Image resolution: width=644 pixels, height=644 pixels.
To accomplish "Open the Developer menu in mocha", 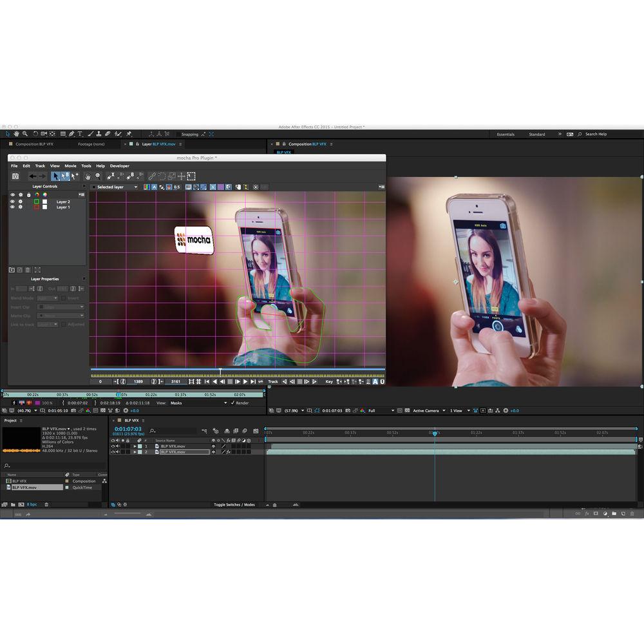I will [120, 166].
